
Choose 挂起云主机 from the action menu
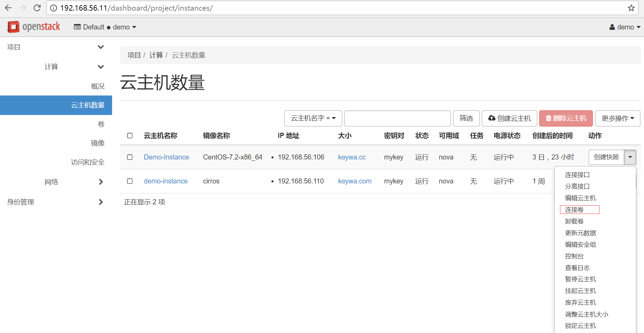click(x=580, y=291)
